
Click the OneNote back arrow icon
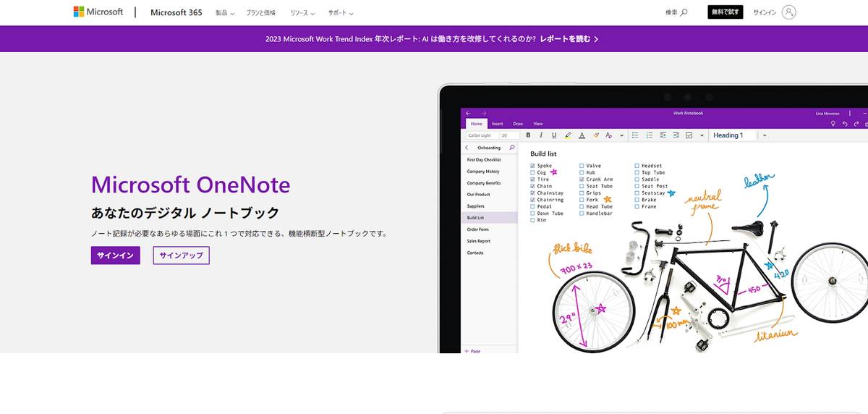(x=468, y=113)
